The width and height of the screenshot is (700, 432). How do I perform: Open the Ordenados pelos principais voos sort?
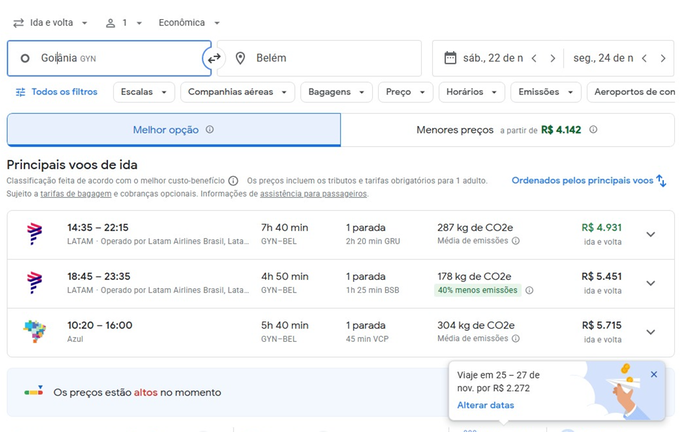pyautogui.click(x=588, y=181)
